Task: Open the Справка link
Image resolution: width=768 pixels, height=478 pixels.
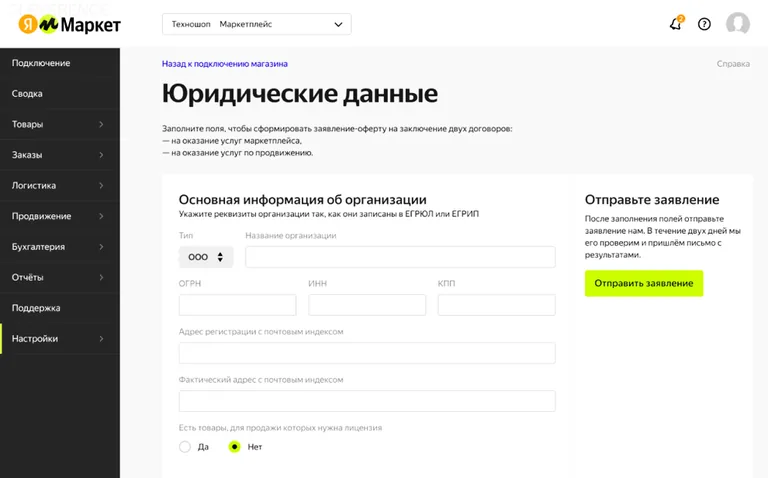Action: (x=733, y=64)
